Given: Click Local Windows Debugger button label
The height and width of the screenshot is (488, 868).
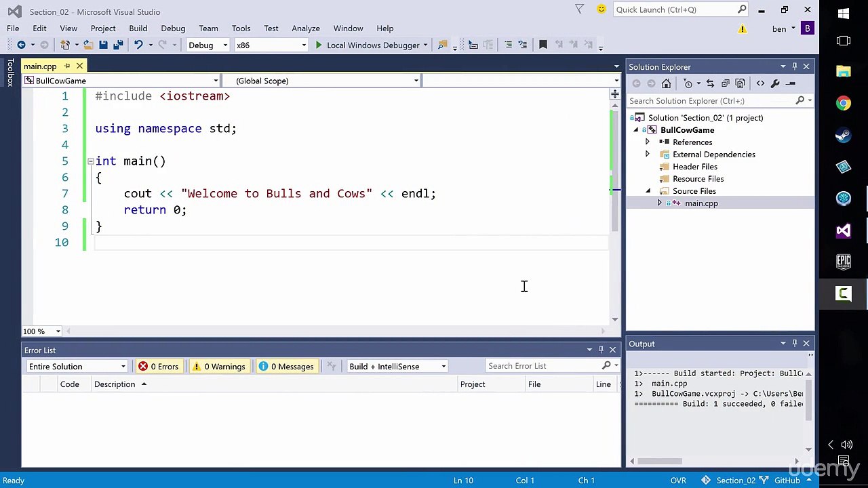Looking at the screenshot, I should pyautogui.click(x=373, y=45).
